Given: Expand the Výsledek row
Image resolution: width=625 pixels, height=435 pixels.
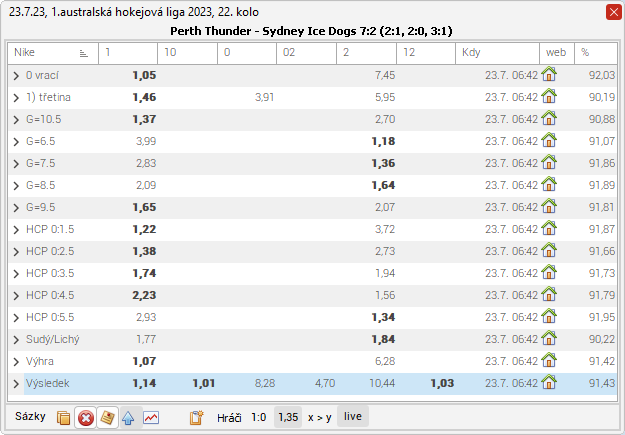Looking at the screenshot, I should (16, 384).
